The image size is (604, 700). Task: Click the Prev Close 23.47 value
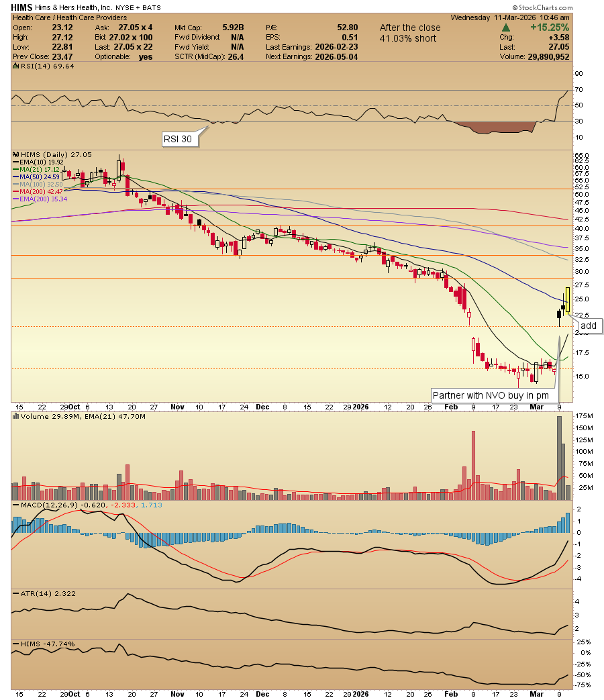[62, 56]
